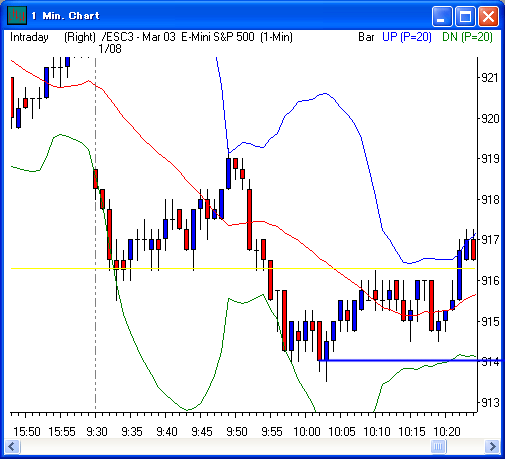Click the 918 price axis label

click(x=489, y=200)
